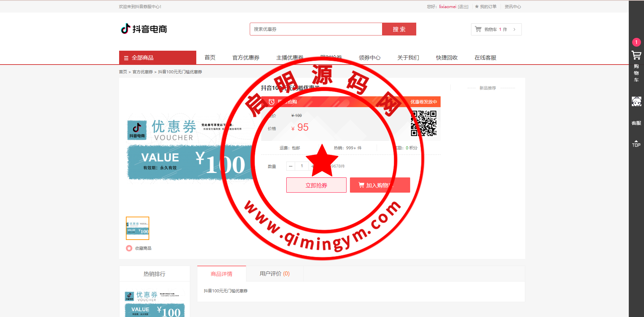Screen dimensions: 644x317
Task: Click the 搜索 search button
Action: tap(399, 29)
